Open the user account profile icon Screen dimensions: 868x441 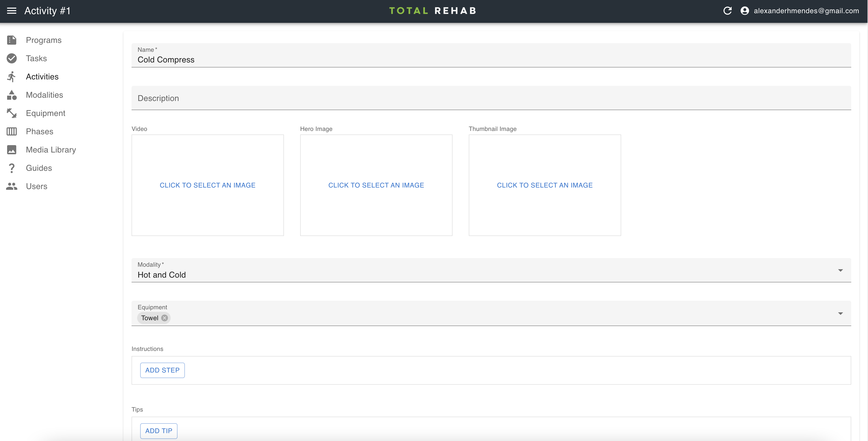pos(745,11)
